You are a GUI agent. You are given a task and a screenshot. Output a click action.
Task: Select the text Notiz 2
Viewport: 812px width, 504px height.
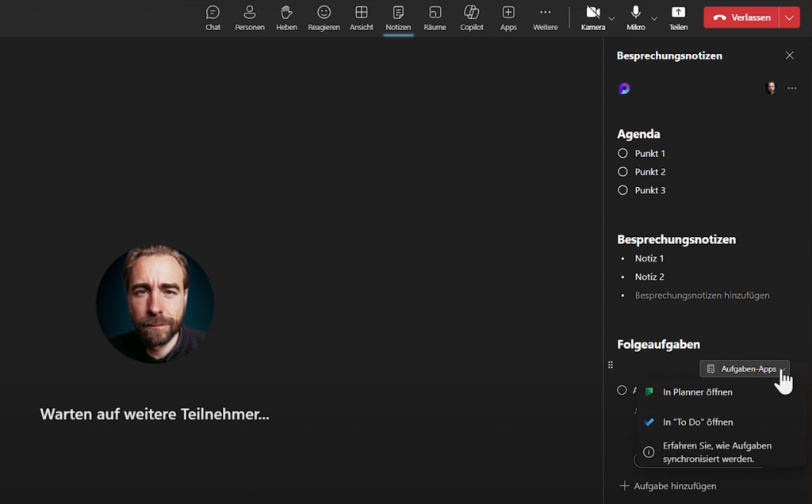649,277
